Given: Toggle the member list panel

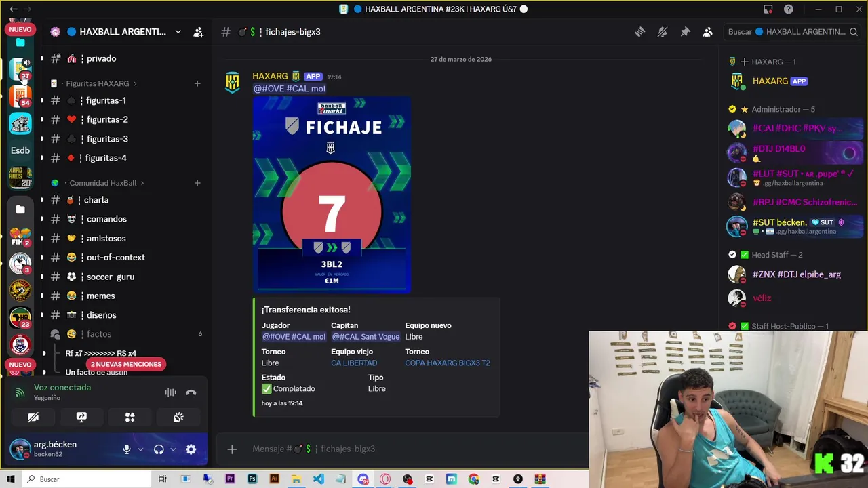Looking at the screenshot, I should click(707, 32).
